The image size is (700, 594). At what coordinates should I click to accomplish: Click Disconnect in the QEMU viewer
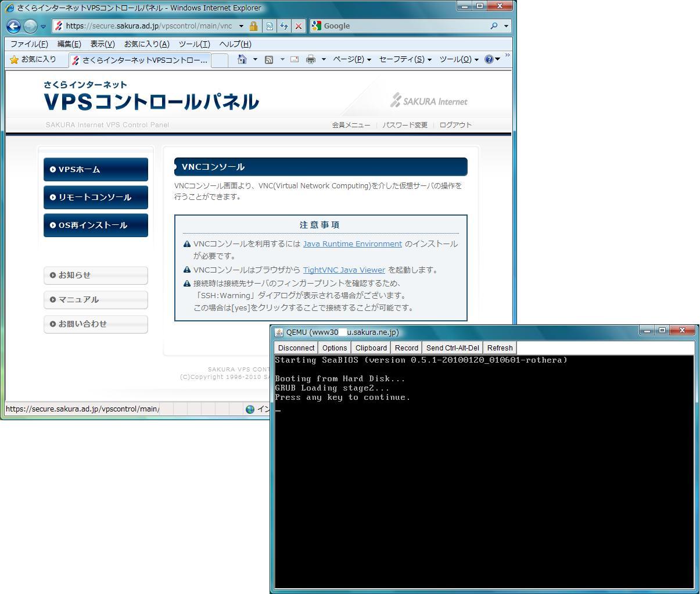pyautogui.click(x=296, y=348)
